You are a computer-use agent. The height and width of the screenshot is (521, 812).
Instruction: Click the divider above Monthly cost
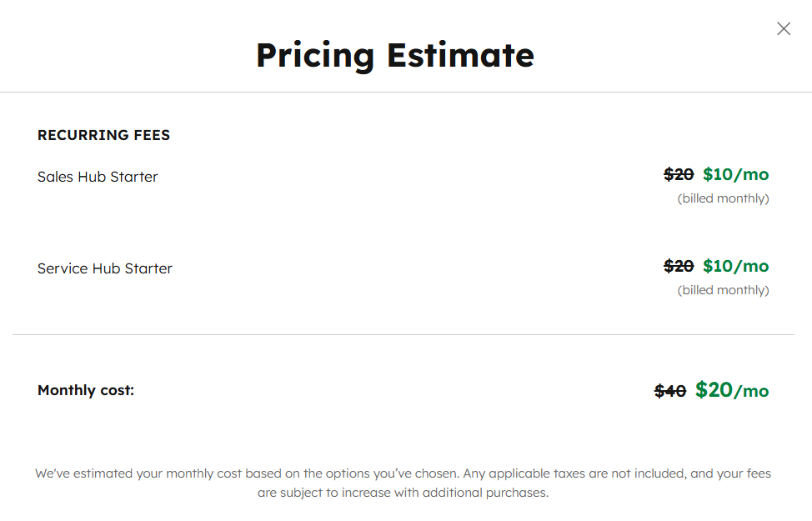pos(406,335)
